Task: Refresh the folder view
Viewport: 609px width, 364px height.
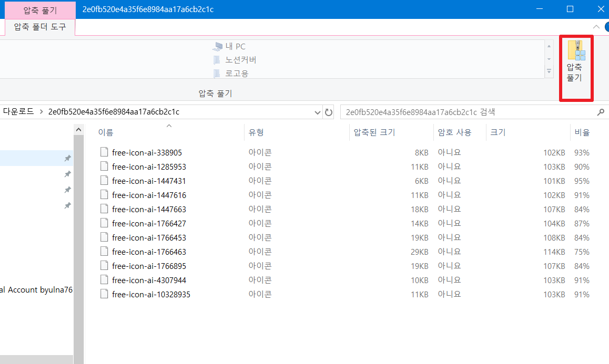Action: pyautogui.click(x=329, y=112)
